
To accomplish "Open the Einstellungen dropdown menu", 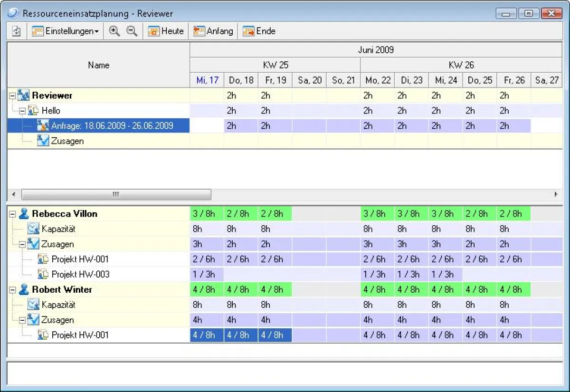I will [66, 31].
